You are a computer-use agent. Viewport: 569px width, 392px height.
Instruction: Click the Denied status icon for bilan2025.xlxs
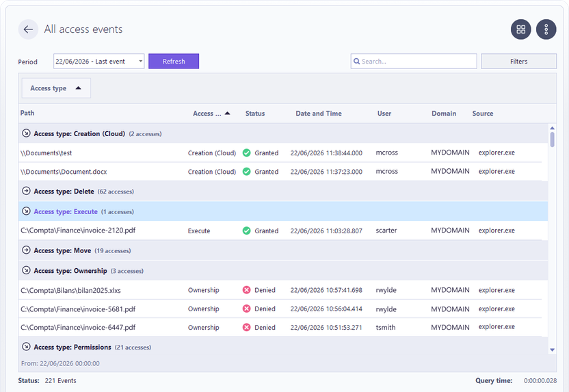246,290
